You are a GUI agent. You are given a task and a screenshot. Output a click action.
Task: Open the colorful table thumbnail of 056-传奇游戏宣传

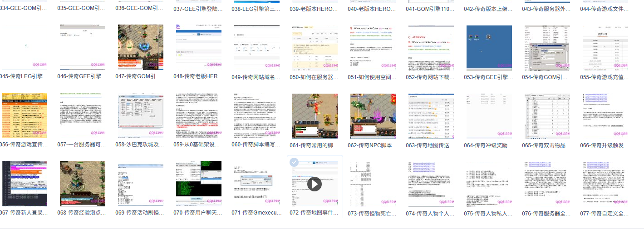(x=25, y=115)
